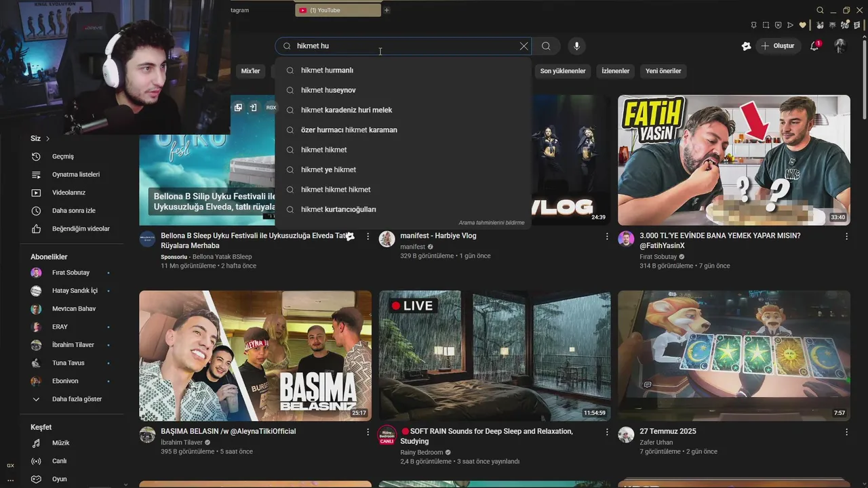Open YouTube notifications bell
Screen dimensions: 868x488
pyautogui.click(x=815, y=46)
